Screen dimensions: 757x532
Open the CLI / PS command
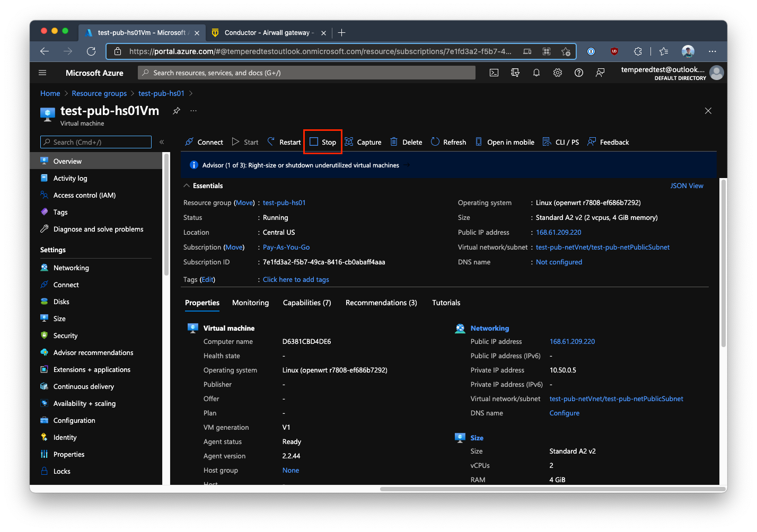(x=561, y=142)
